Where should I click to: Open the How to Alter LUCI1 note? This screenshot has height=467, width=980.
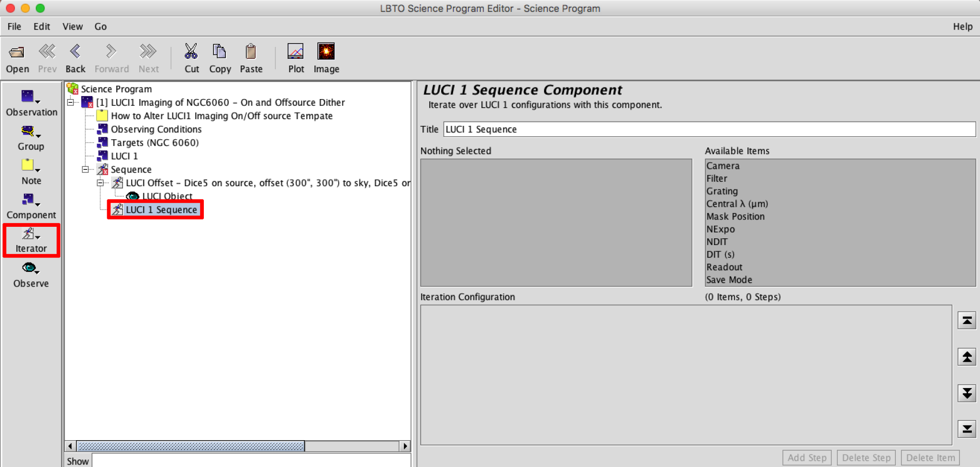pyautogui.click(x=222, y=116)
